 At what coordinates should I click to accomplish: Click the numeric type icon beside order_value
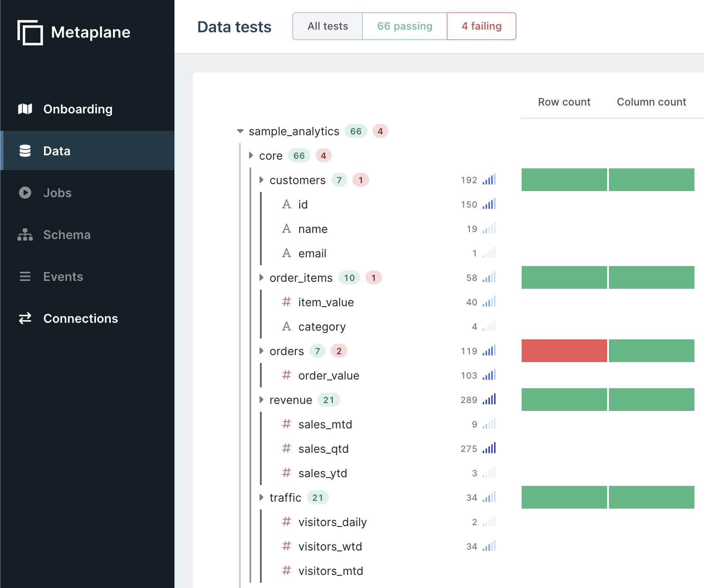click(287, 375)
